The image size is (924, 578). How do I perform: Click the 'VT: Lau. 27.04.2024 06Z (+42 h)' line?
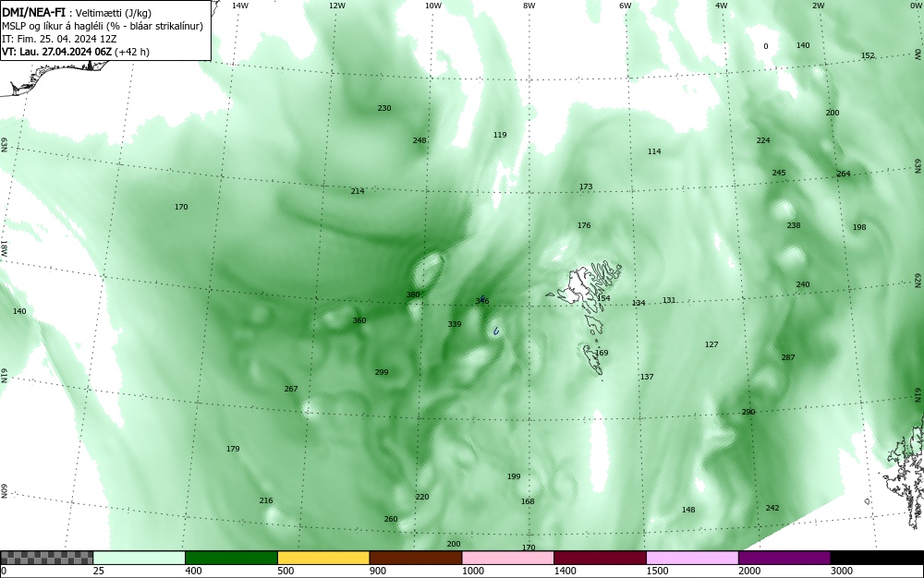point(76,52)
